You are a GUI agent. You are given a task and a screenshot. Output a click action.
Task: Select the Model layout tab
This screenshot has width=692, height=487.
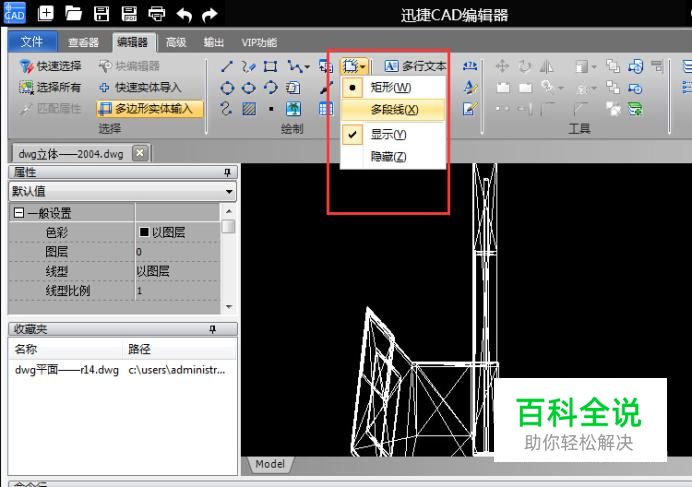click(x=270, y=464)
